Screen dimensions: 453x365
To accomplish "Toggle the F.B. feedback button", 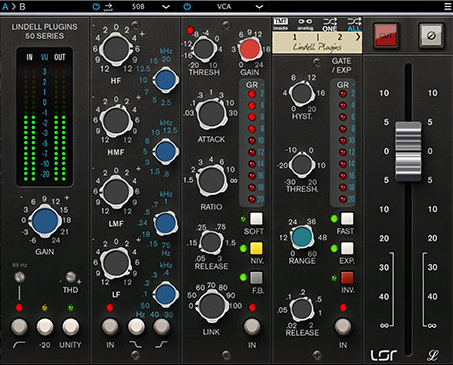I will pos(256,278).
